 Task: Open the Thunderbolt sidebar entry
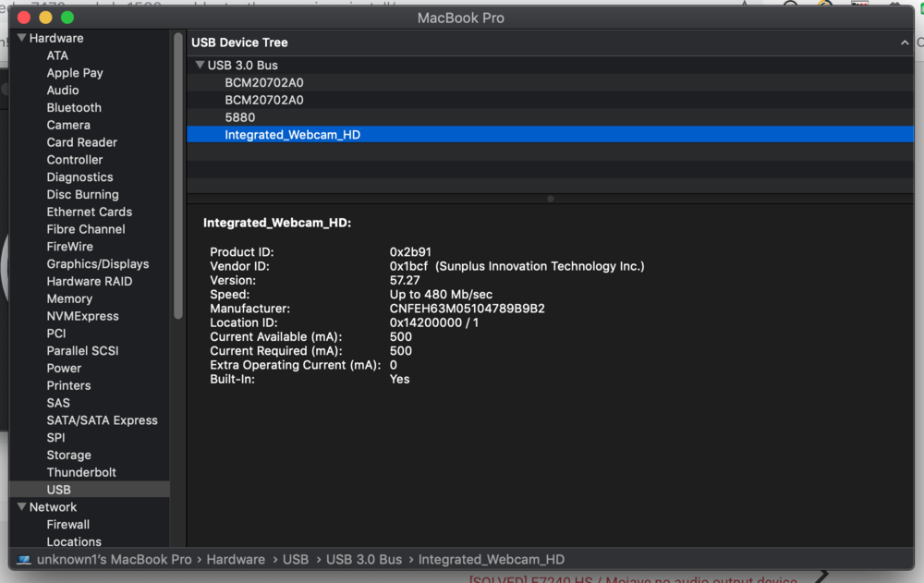tap(81, 472)
